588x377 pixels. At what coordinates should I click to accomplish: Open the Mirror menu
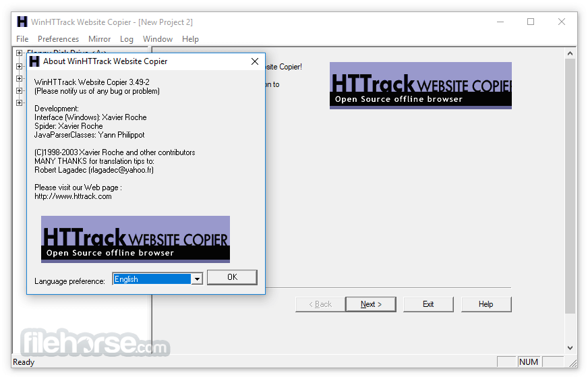tap(99, 39)
